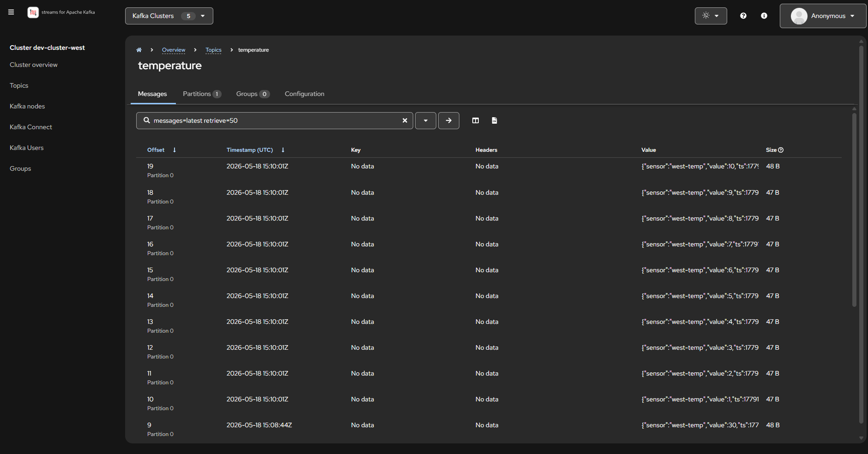Click the page outer vertical scrollbar

click(x=861, y=234)
